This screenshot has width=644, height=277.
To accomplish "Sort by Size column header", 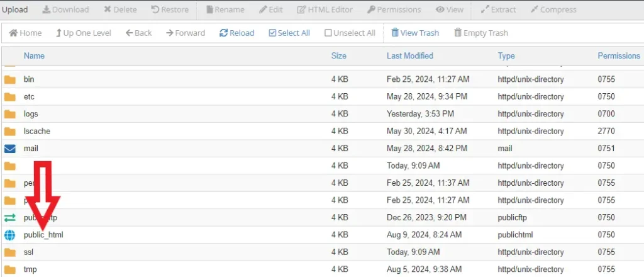I will point(338,56).
